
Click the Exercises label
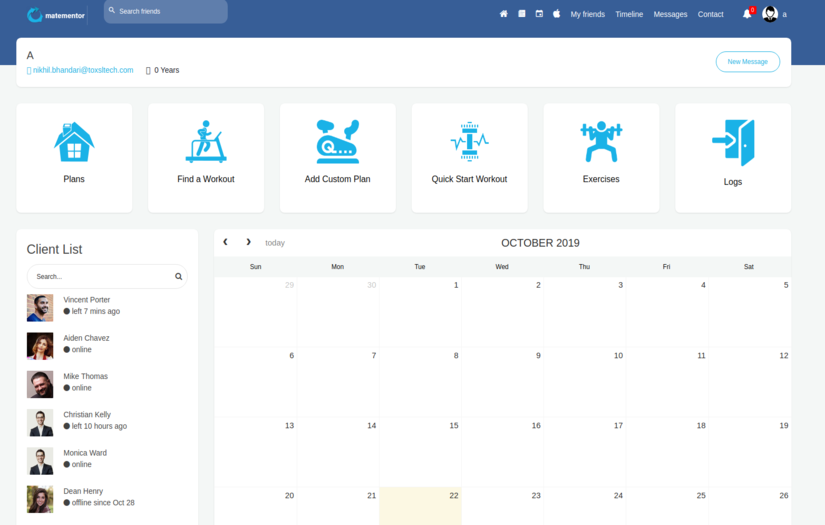601,179
